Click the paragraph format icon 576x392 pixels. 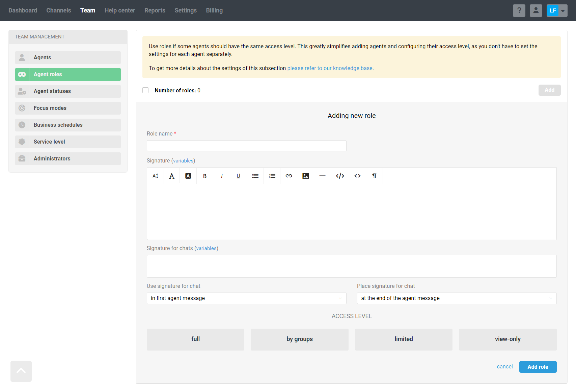point(375,176)
